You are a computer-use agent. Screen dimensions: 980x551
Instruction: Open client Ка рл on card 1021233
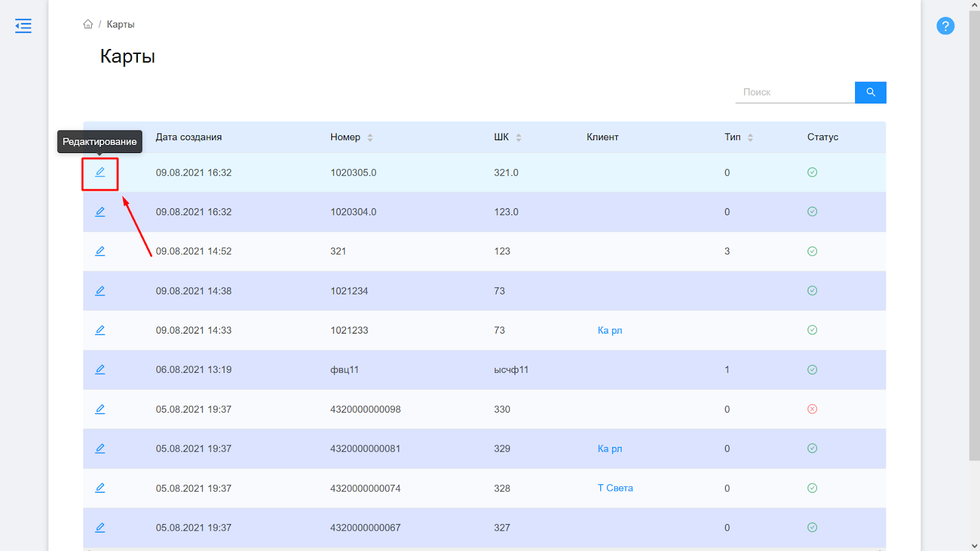pos(610,330)
